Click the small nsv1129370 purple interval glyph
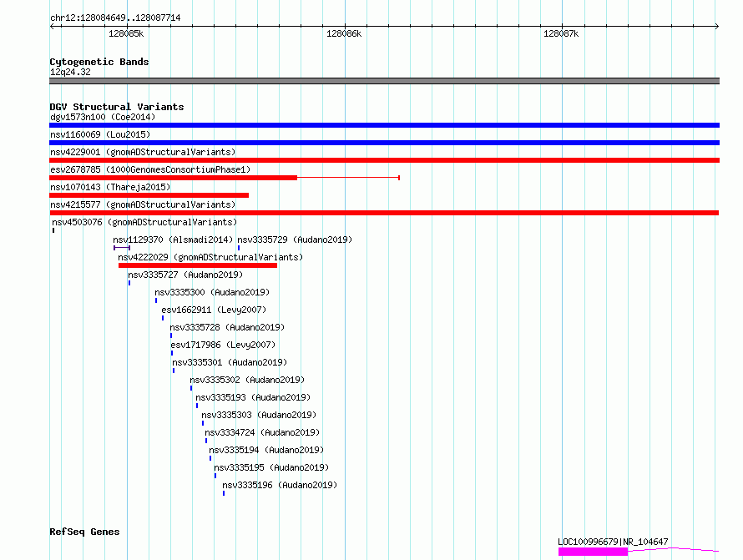Viewport: 743px width, 560px height. (122, 248)
